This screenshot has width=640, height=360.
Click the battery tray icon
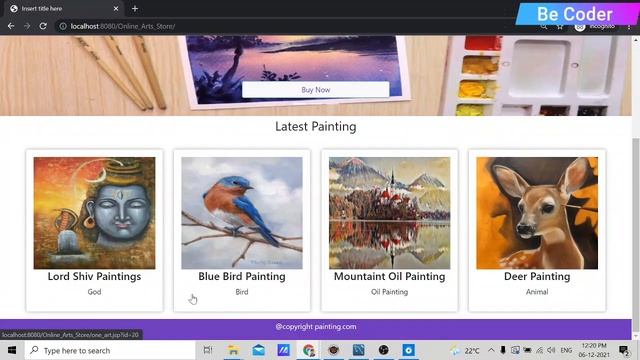coord(527,350)
